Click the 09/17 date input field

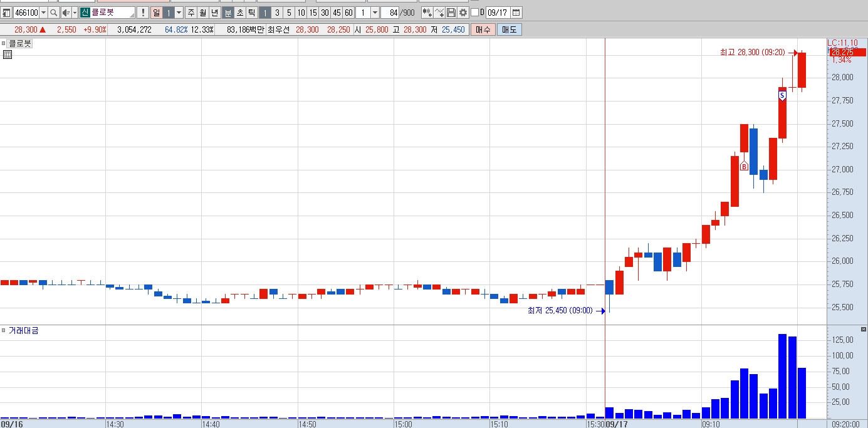pos(498,13)
